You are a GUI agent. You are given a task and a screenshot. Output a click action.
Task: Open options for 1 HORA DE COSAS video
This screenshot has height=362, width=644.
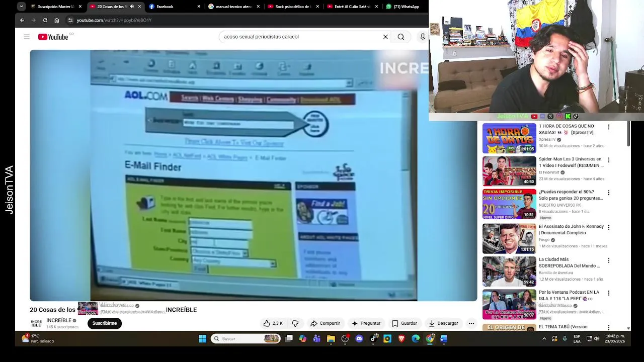click(x=609, y=127)
